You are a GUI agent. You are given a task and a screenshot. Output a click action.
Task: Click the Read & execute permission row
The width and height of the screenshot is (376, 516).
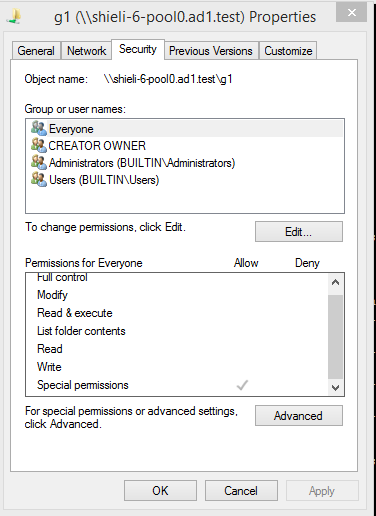(x=177, y=313)
